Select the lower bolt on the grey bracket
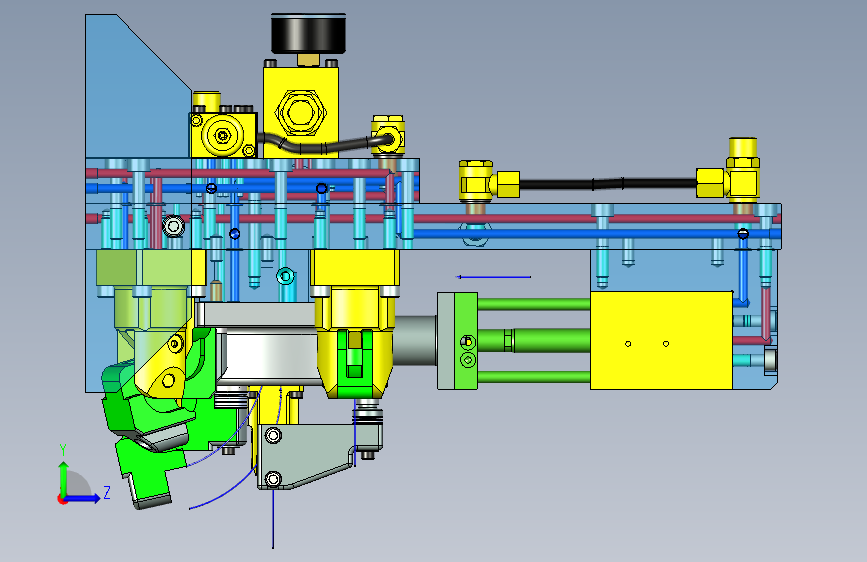This screenshot has width=867, height=562. [273, 478]
